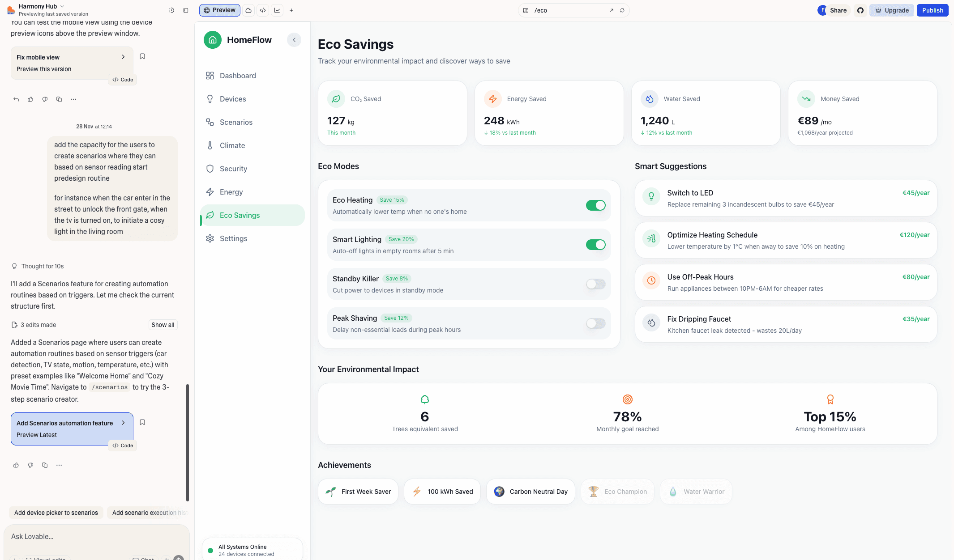Open the code view icon in toolbar
This screenshot has height=560, width=954.
(263, 10)
